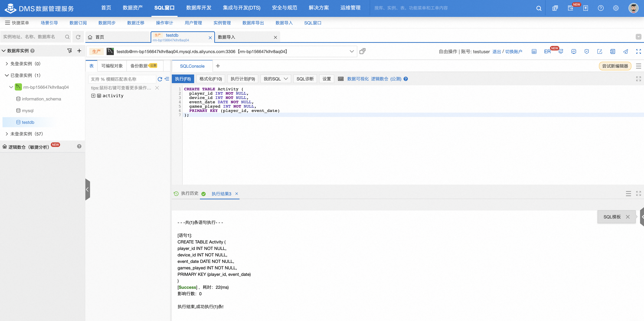644x321 pixels.
Task: Click the refresh table list icon
Action: [x=160, y=79]
